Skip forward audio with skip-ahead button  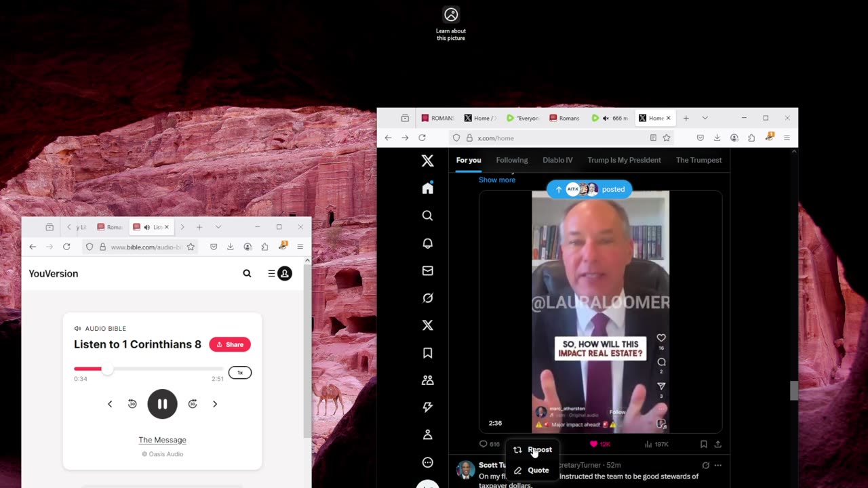[x=193, y=404]
